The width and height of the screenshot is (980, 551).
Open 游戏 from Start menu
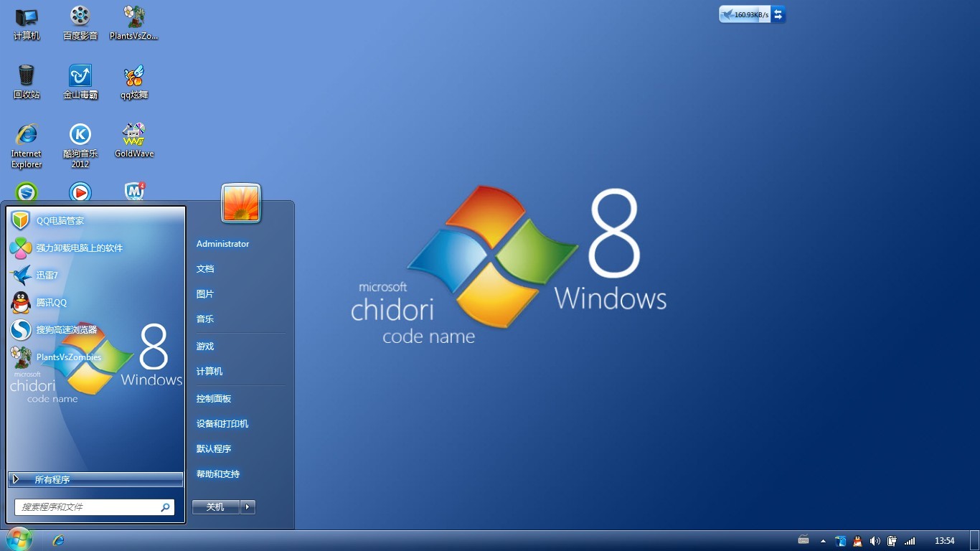click(205, 346)
